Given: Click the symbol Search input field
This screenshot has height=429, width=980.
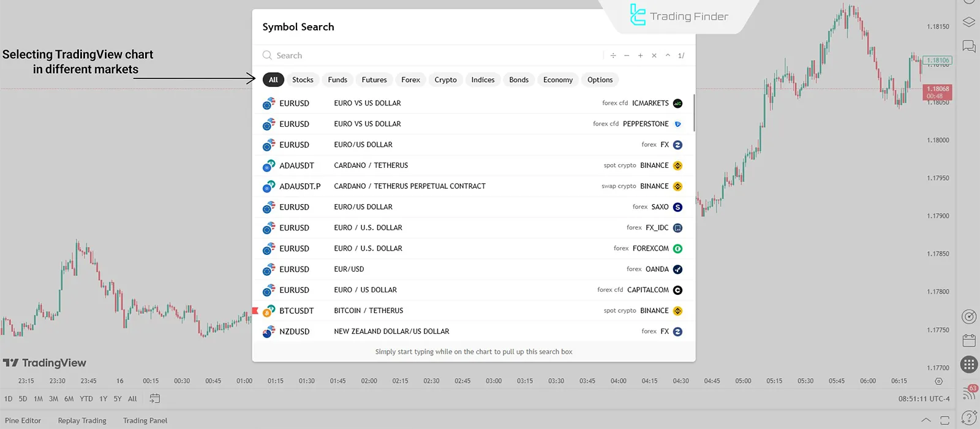Looking at the screenshot, I should pyautogui.click(x=429, y=56).
